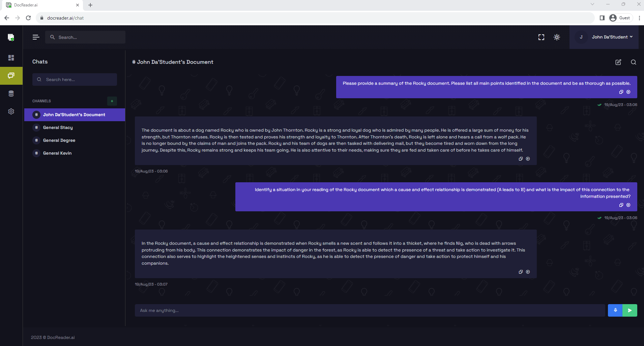Open the General Kevin channel
Screen dimensions: 644x346
(57, 153)
